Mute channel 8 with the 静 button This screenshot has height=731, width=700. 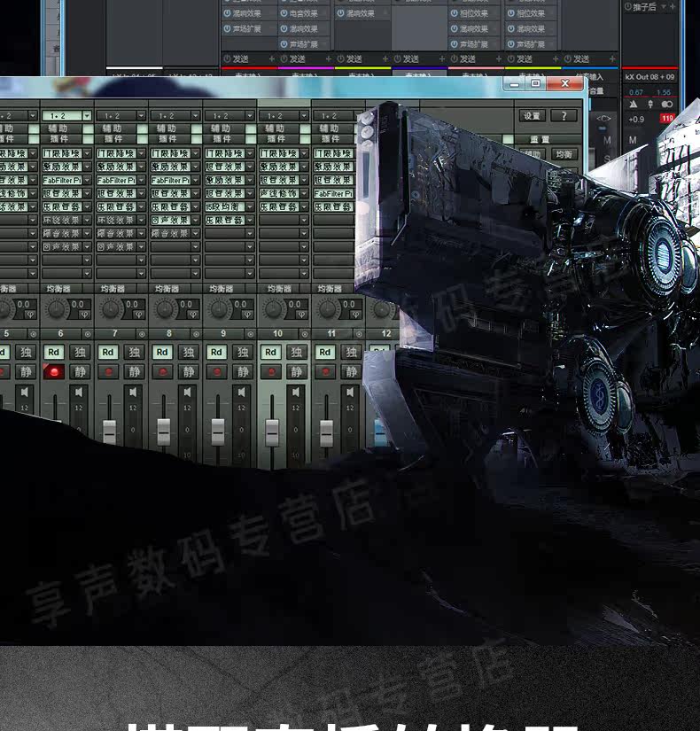coord(189,372)
